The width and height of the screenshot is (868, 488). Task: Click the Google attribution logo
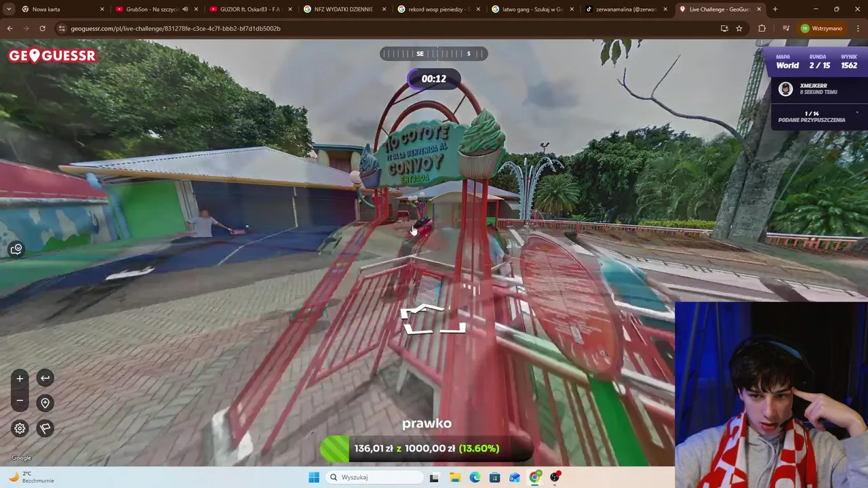click(21, 458)
